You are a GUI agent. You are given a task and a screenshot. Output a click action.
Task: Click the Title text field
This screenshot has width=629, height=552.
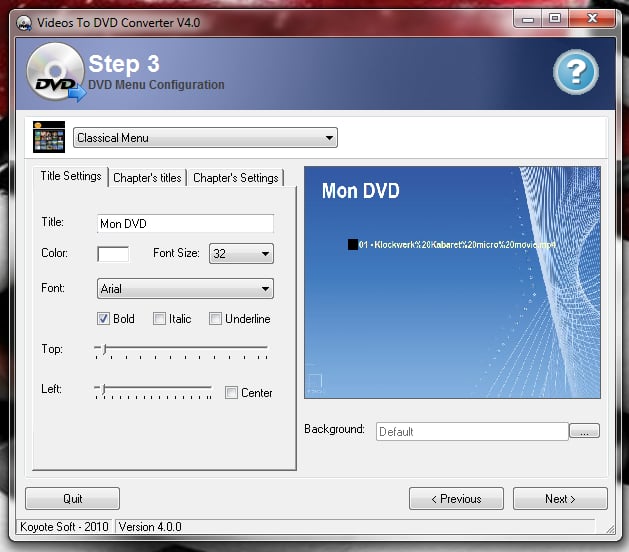tap(185, 223)
